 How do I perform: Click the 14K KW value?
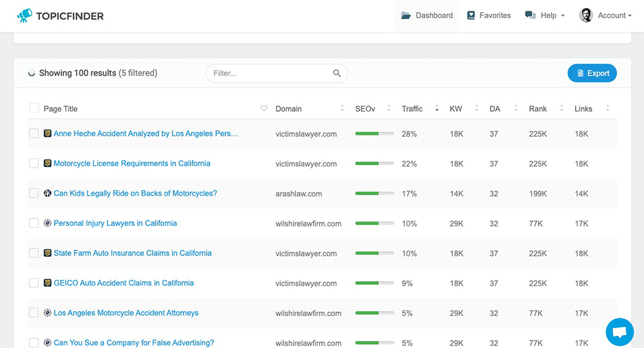tap(456, 193)
